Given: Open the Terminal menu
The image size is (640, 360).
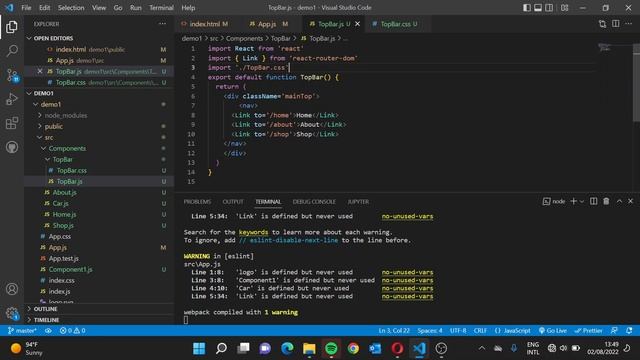Looking at the screenshot, I should [161, 7].
